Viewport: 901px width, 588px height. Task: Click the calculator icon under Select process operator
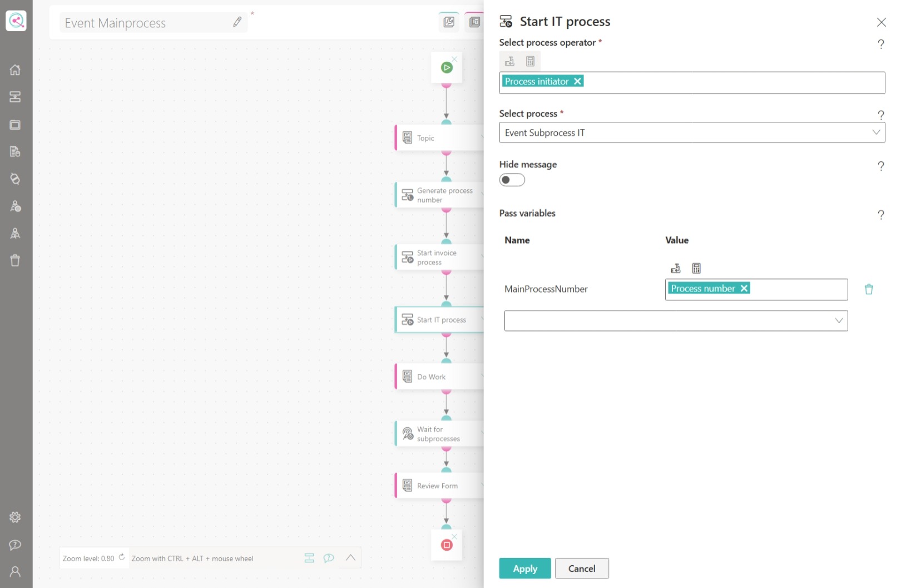[x=531, y=61]
